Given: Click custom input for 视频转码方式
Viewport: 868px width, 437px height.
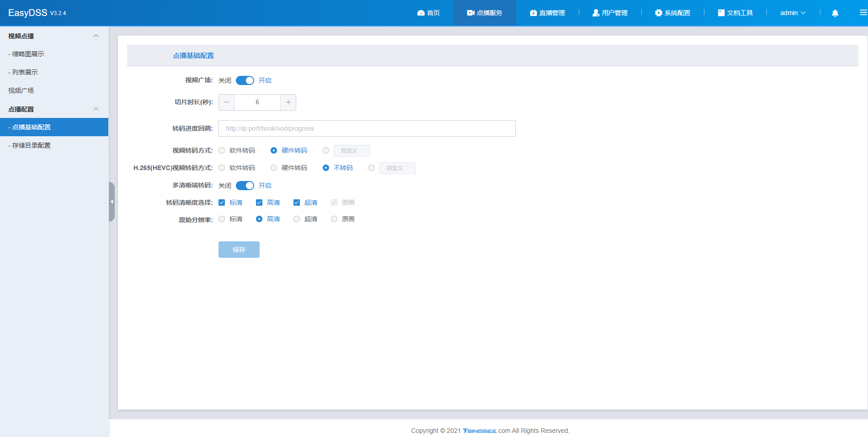Looking at the screenshot, I should click(352, 151).
